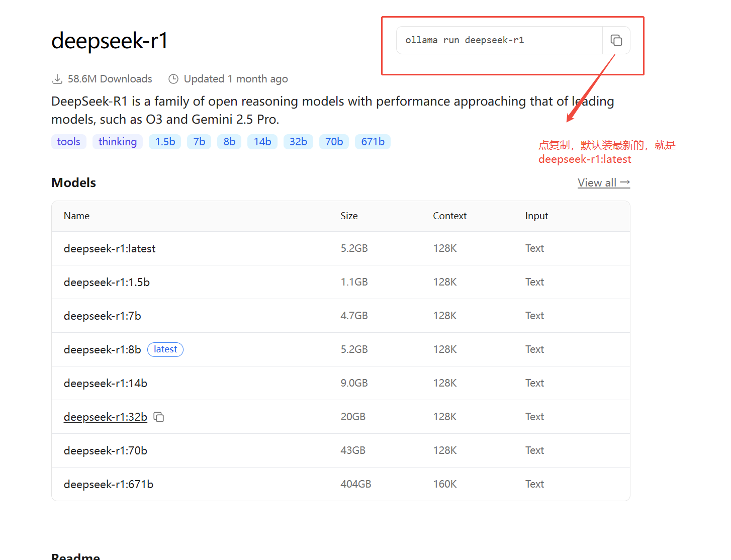
Task: Click the ollama run deepseek-r1 command field
Action: [x=500, y=40]
